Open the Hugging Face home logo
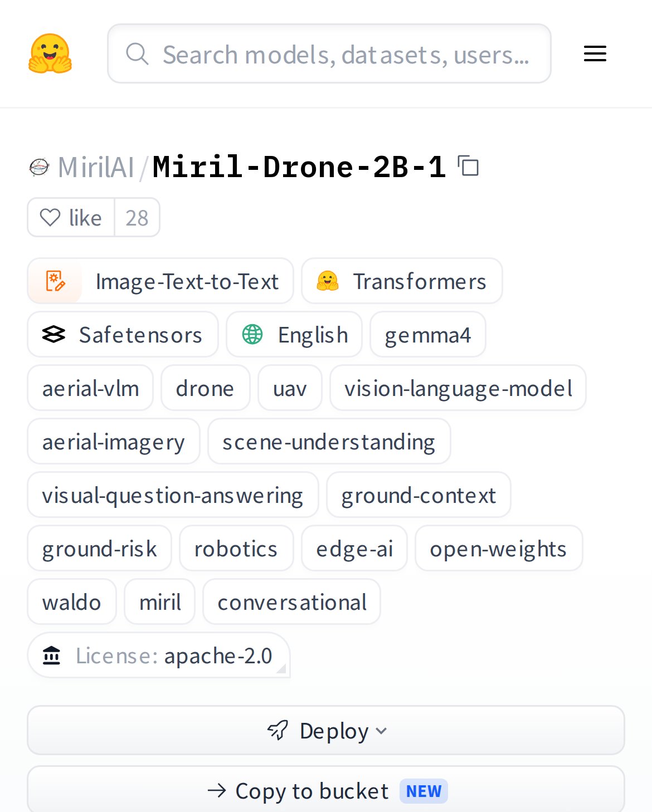652x812 pixels. coord(50,53)
